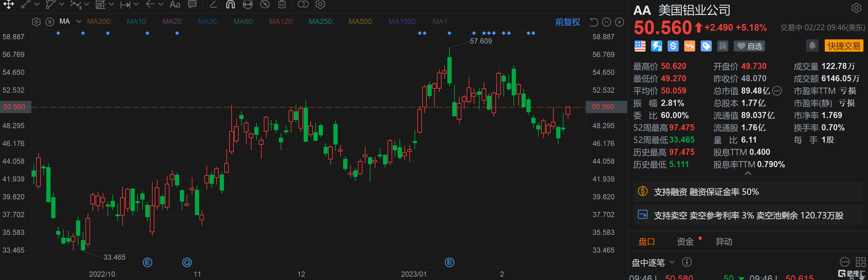This screenshot has width=868, height=280.
Task: Click the lightning Level 2 quote icon
Action: click(656, 46)
